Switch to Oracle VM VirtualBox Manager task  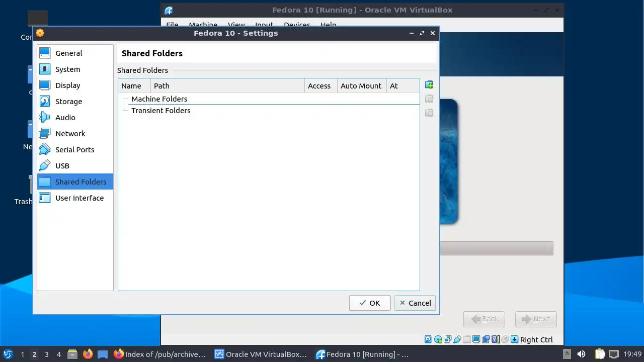tap(261, 354)
